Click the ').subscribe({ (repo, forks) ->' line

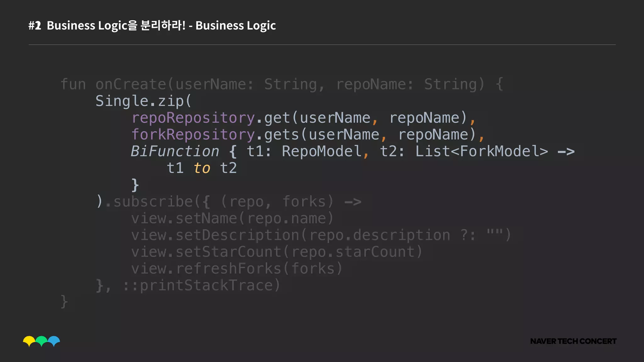tap(229, 202)
